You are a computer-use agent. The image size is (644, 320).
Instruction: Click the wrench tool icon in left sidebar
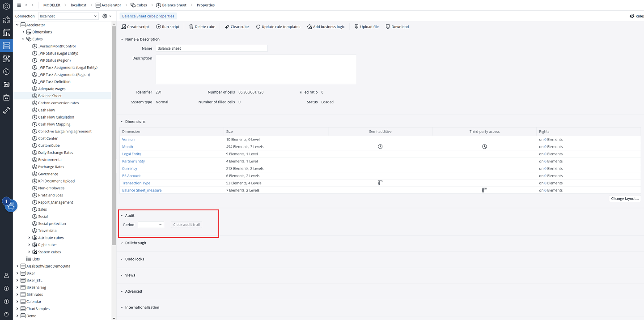(6, 110)
